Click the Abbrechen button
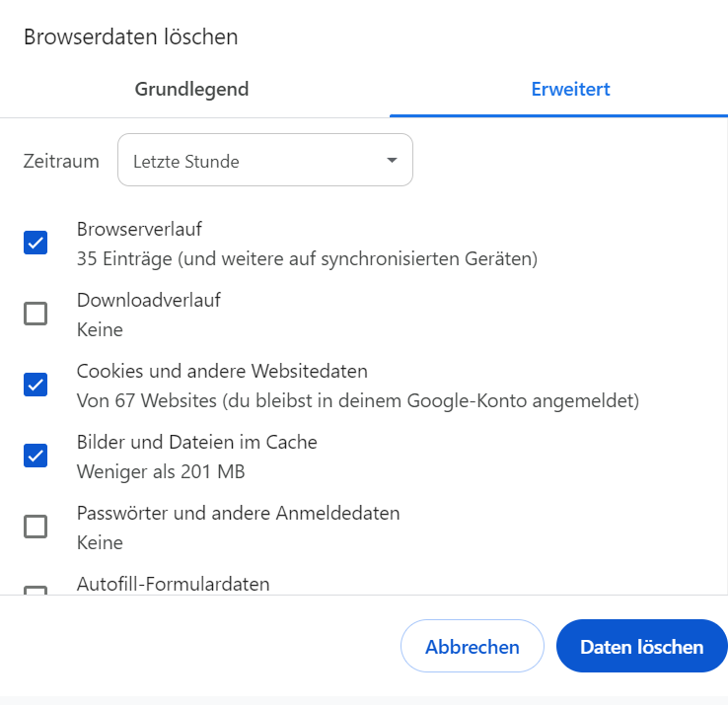 [473, 646]
